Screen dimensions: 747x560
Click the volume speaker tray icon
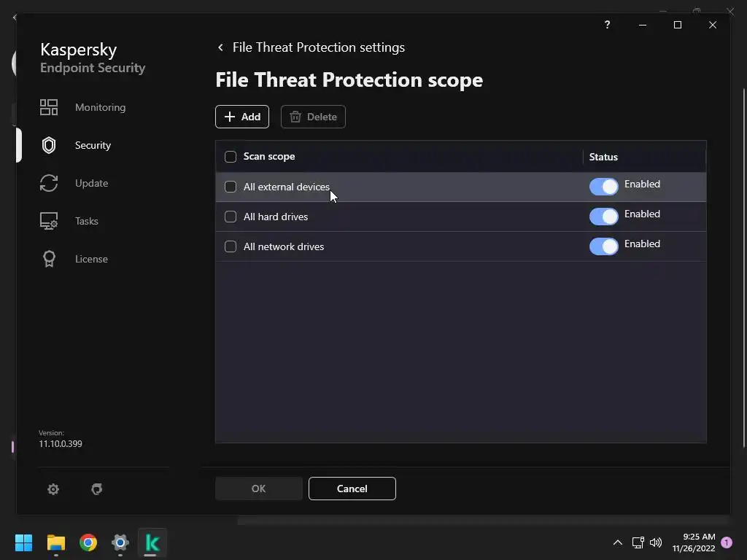point(656,542)
